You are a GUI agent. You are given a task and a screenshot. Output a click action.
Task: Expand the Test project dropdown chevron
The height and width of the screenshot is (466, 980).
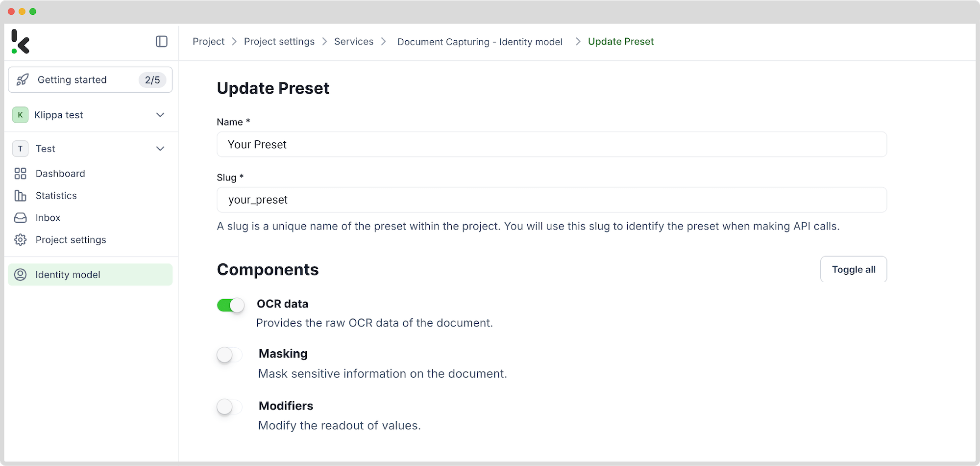tap(160, 149)
